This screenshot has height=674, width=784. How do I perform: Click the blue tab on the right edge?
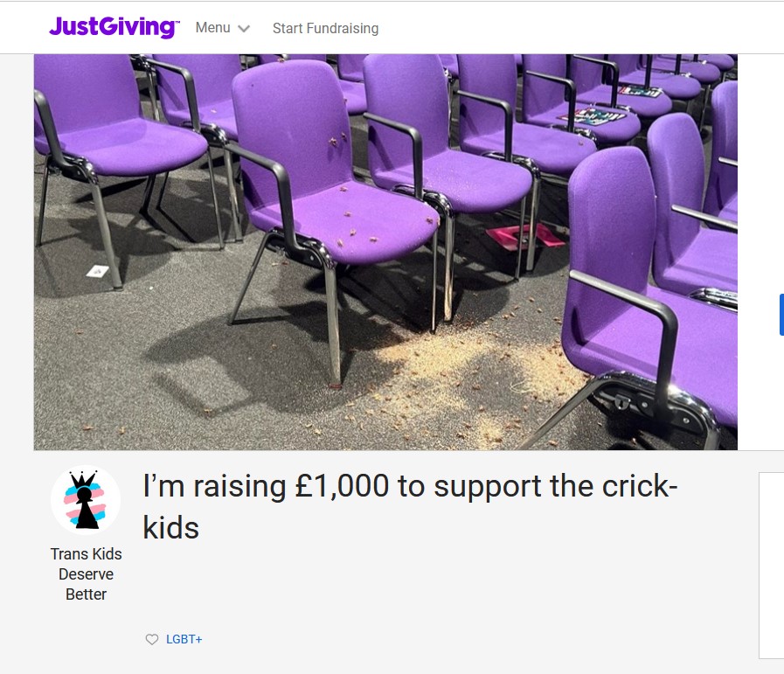781,315
